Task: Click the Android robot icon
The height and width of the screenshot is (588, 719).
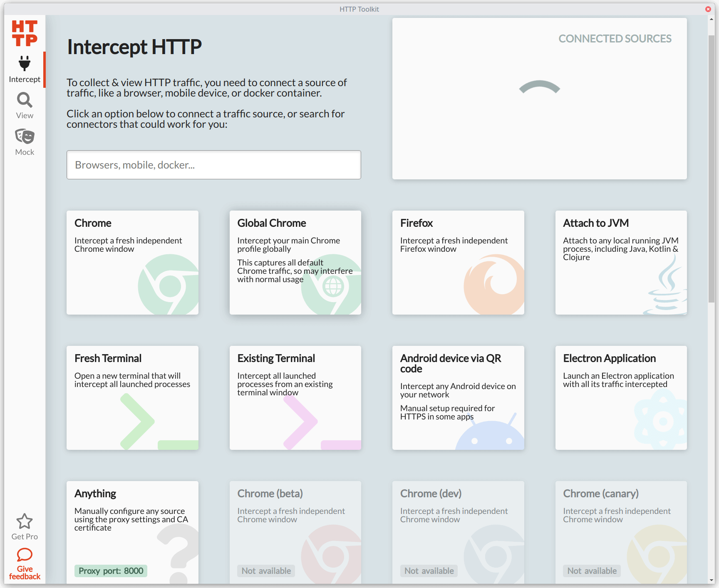Action: (490, 432)
